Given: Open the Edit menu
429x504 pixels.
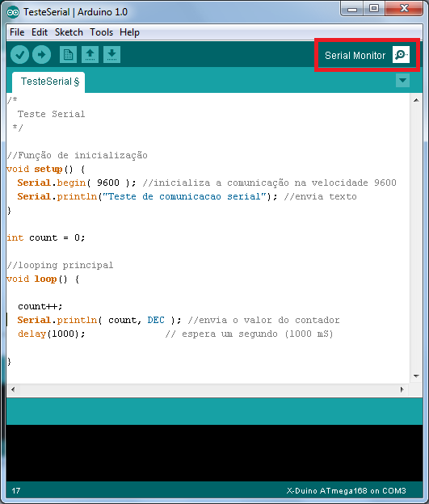Looking at the screenshot, I should (40, 32).
